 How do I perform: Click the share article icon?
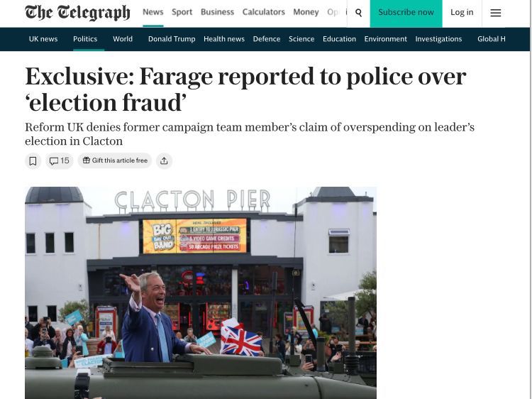pos(164,160)
